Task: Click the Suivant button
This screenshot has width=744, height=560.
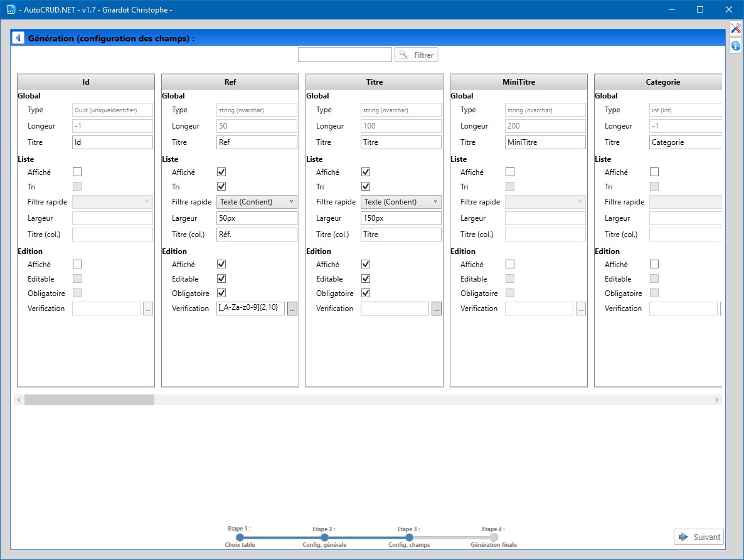Action: pyautogui.click(x=699, y=537)
